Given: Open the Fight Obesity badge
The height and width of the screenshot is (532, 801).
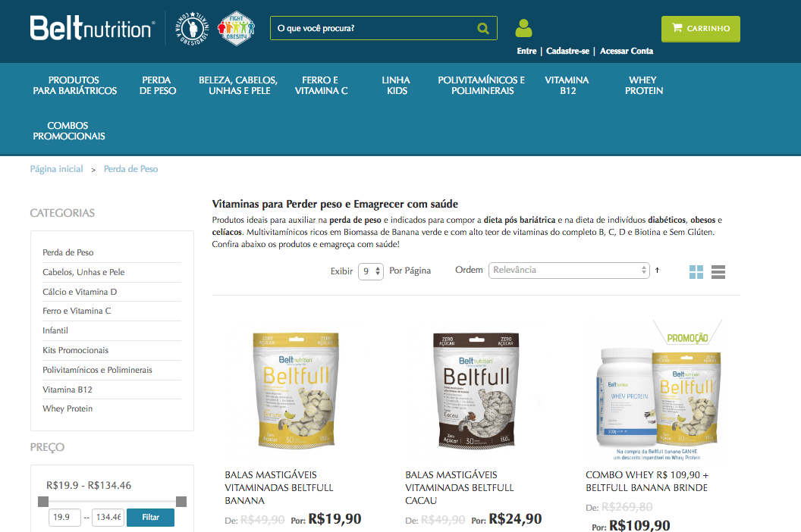Looking at the screenshot, I should [236, 29].
